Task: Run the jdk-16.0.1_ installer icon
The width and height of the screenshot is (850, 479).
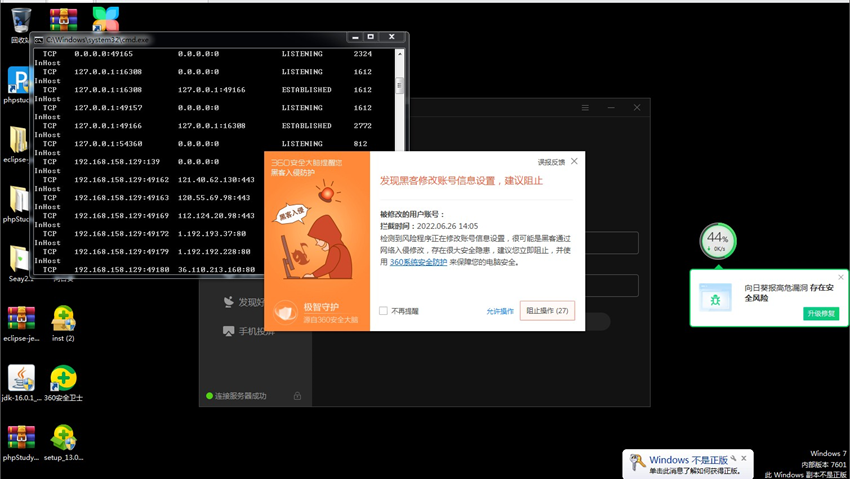Action: tap(21, 378)
